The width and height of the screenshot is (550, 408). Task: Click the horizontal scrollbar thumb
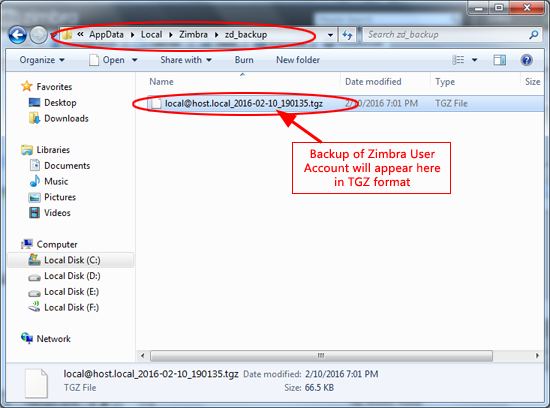[321, 356]
